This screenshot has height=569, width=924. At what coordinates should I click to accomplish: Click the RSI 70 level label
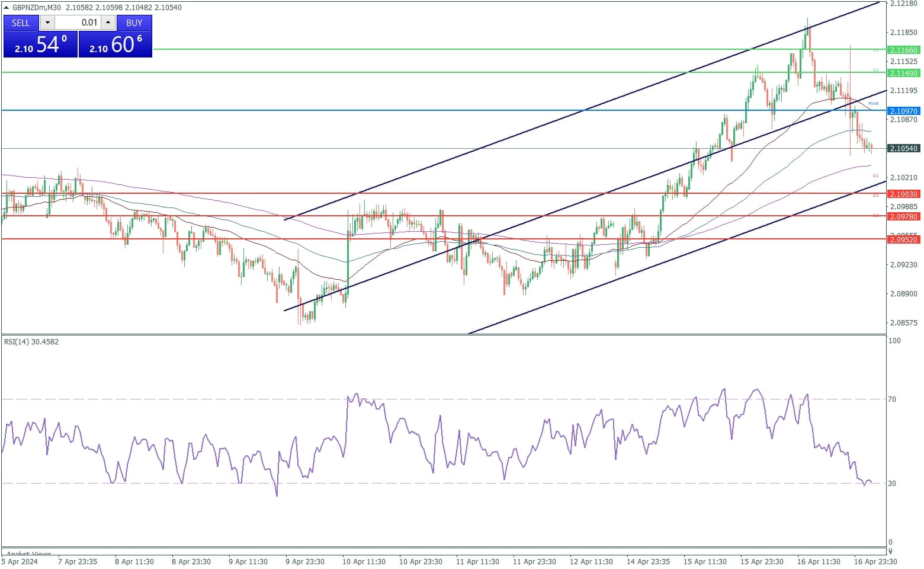(892, 399)
